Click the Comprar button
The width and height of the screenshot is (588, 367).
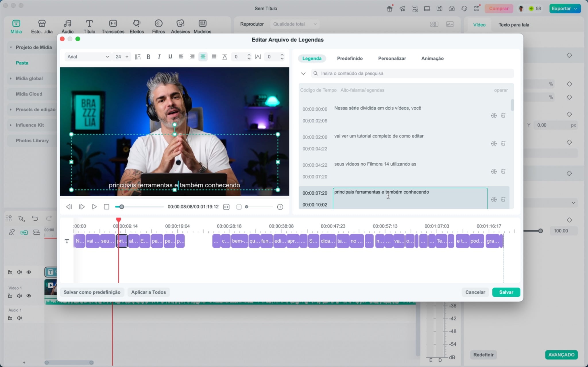pos(499,9)
